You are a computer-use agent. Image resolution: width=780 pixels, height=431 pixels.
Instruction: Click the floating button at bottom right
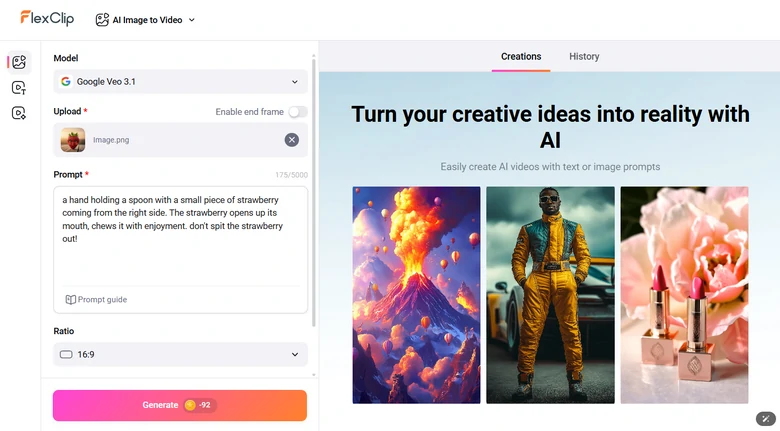coord(763,418)
